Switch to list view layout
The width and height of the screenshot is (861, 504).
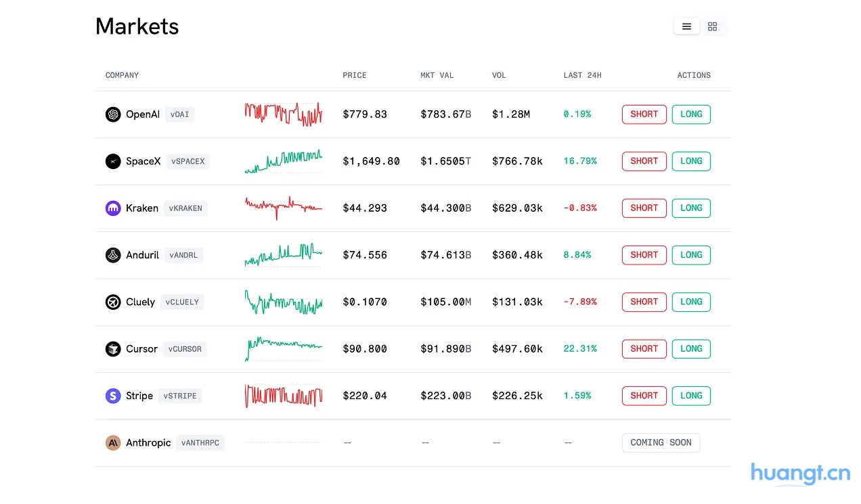(686, 26)
